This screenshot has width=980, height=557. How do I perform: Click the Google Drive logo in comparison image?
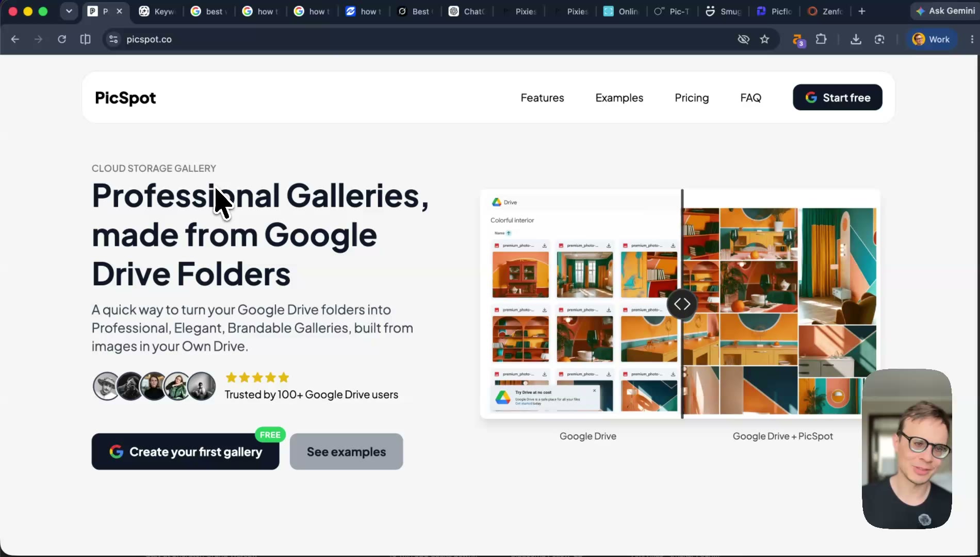[497, 202]
